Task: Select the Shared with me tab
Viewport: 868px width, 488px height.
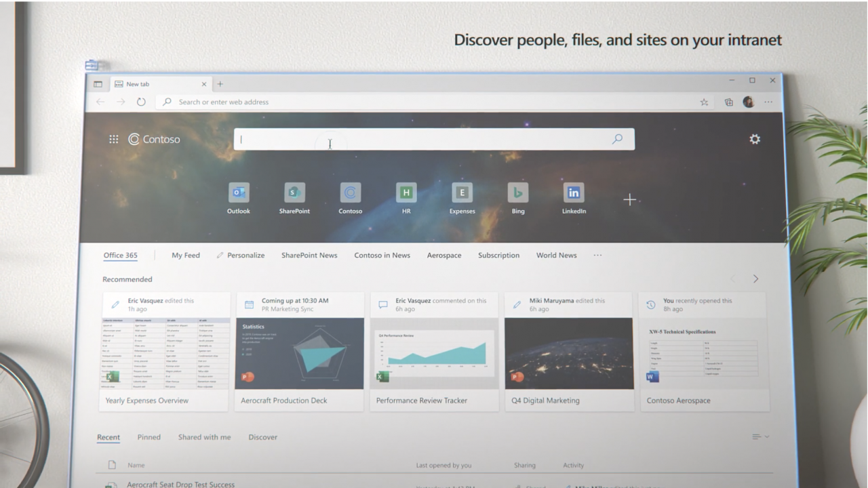Action: (204, 437)
